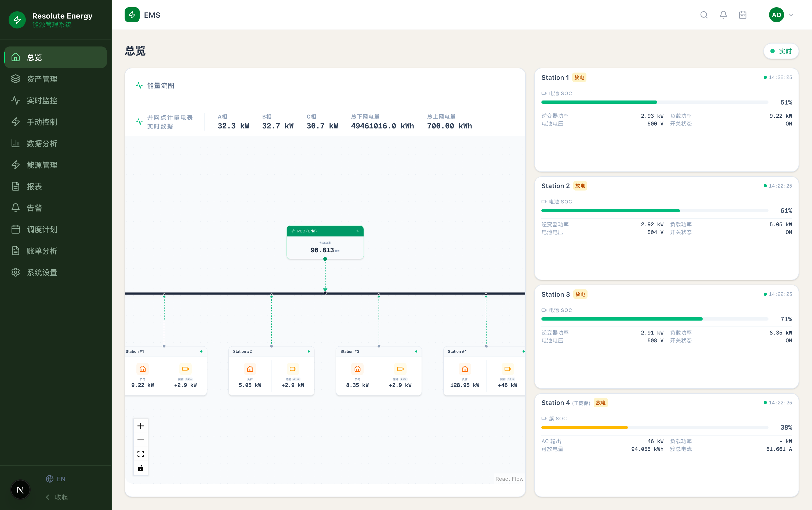Collapse the sidebar with 收起
Screen dimensions: 812x510
pyautogui.click(x=57, y=497)
